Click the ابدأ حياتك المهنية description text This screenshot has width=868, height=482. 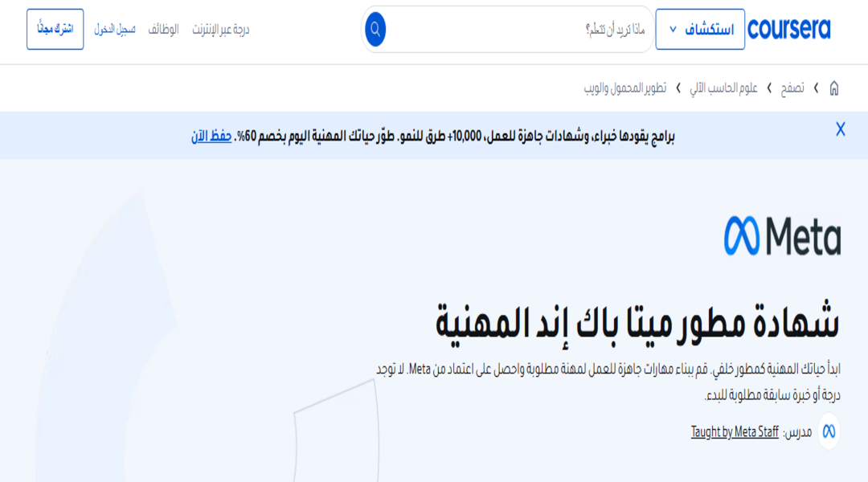608,382
